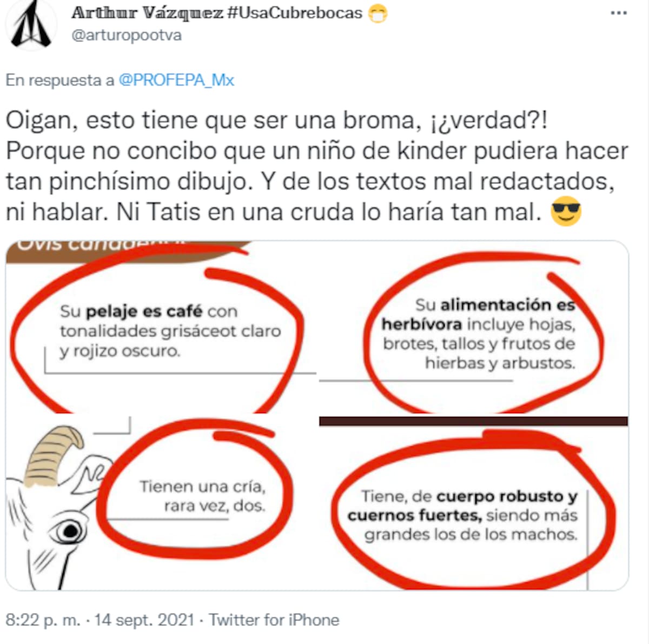Click the drawn ram's horn in image

tap(53, 455)
